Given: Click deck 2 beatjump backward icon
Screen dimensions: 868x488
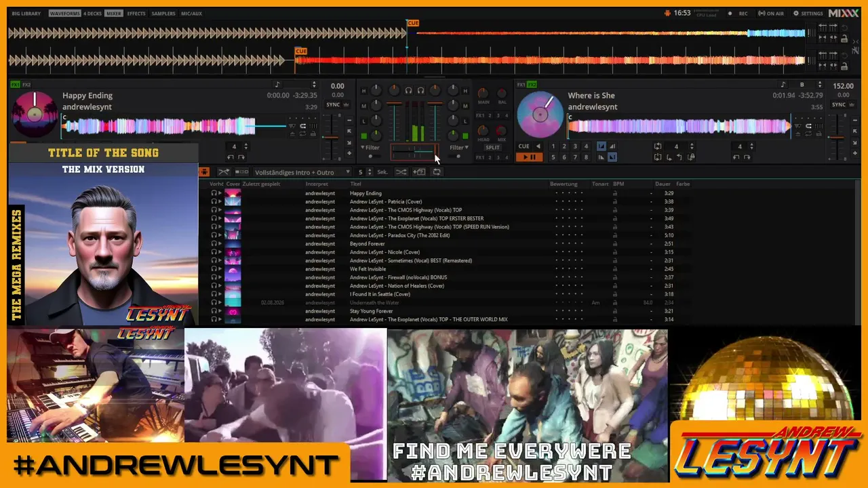Looking at the screenshot, I should coord(736,157).
